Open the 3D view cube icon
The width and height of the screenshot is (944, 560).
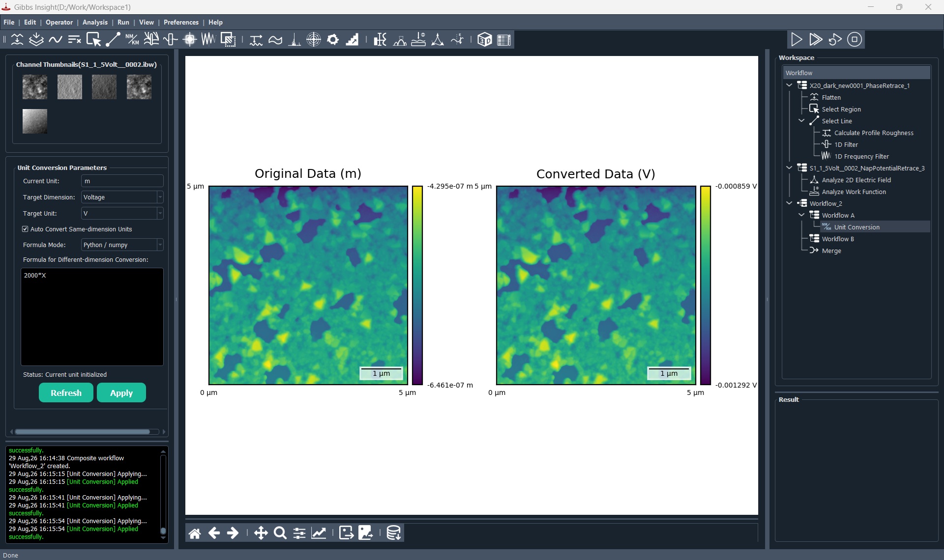(x=484, y=40)
